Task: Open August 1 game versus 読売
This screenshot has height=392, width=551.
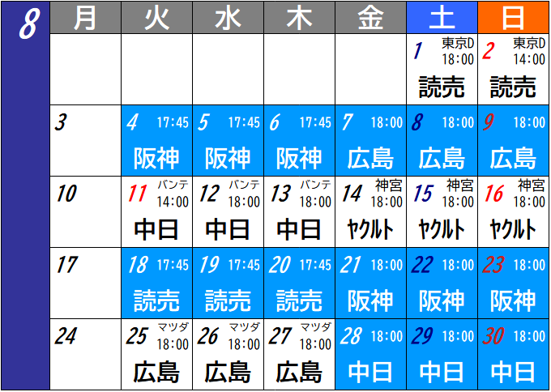Action: pos(442,70)
